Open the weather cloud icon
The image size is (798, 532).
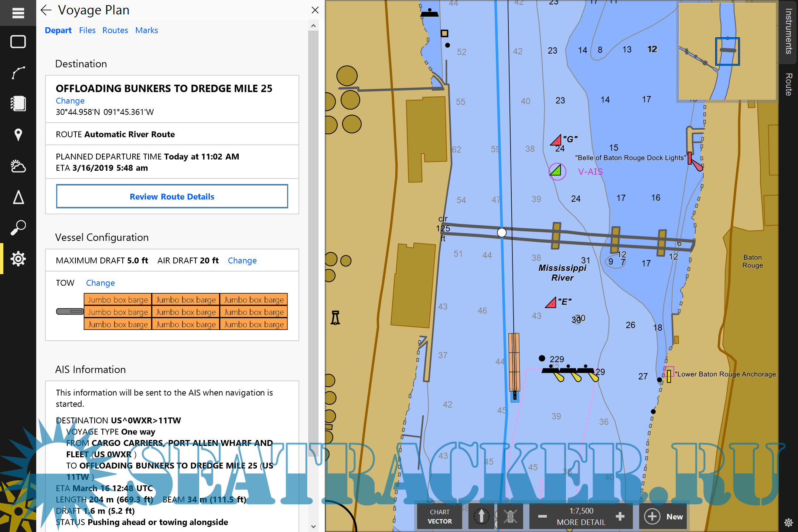[18, 166]
